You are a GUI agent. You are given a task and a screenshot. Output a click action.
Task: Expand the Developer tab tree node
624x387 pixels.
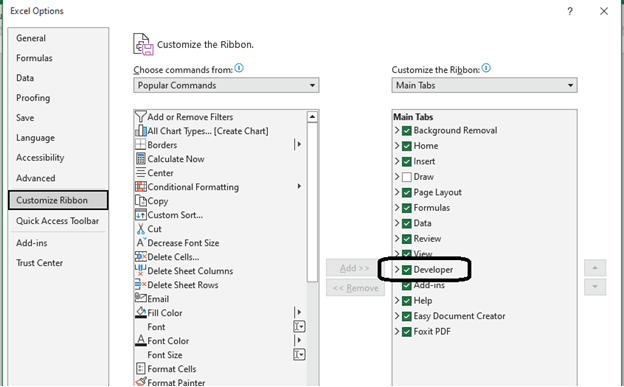pos(397,270)
